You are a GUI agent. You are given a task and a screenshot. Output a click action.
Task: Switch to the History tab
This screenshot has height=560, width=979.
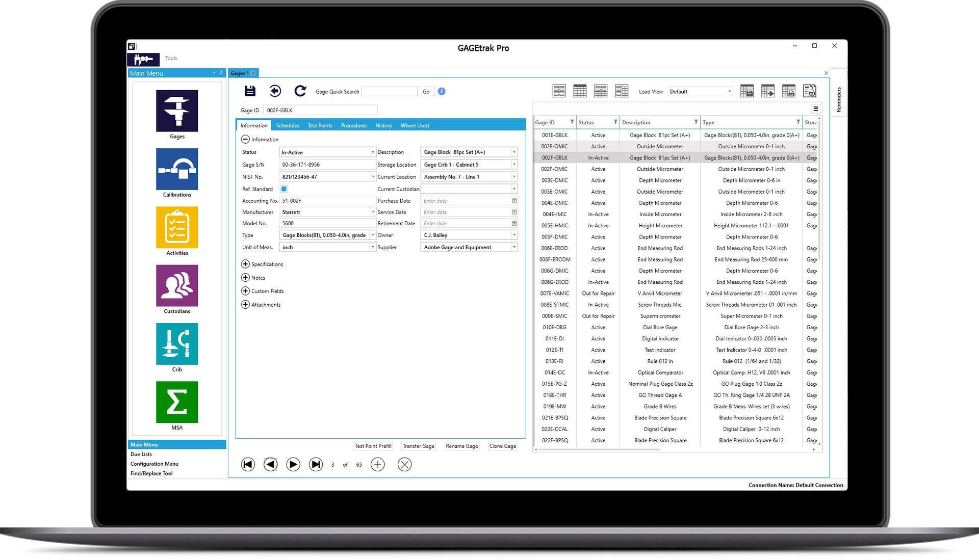click(383, 125)
